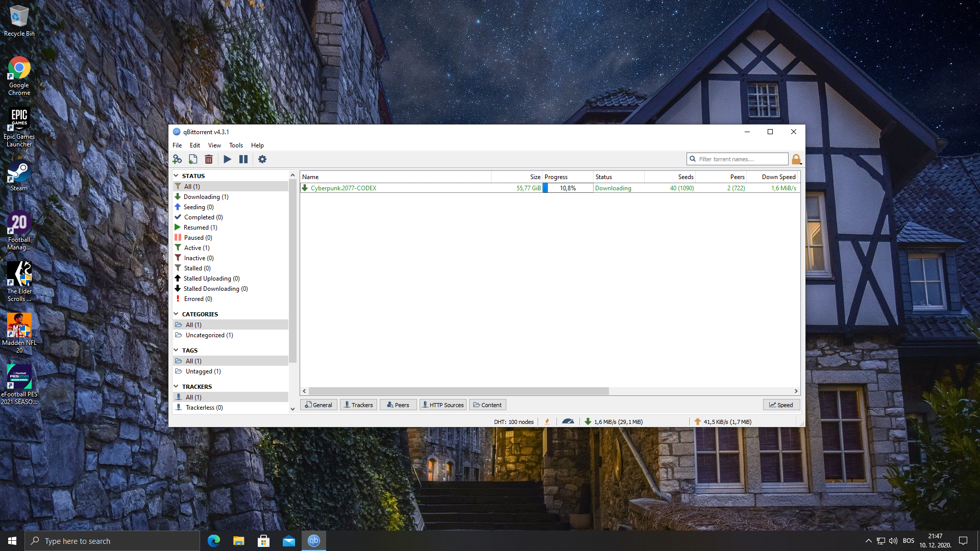
Task: Click the alternative speed limits icon
Action: click(x=568, y=421)
